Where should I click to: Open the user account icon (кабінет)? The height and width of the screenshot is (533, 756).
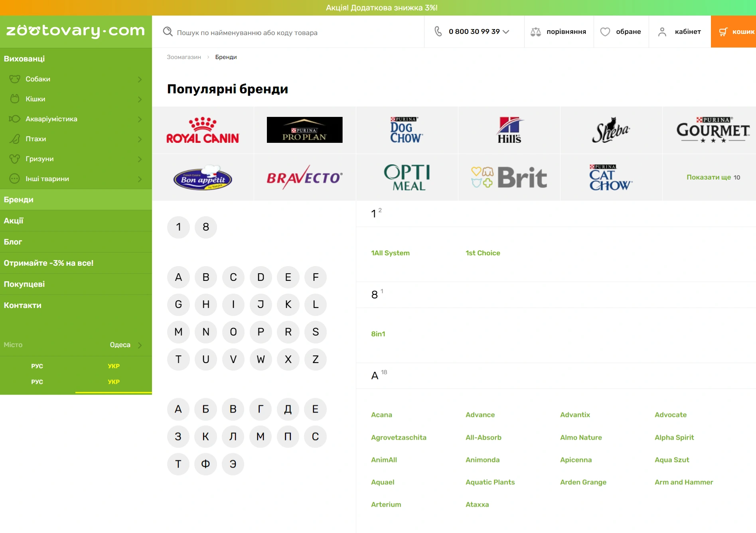click(x=662, y=32)
